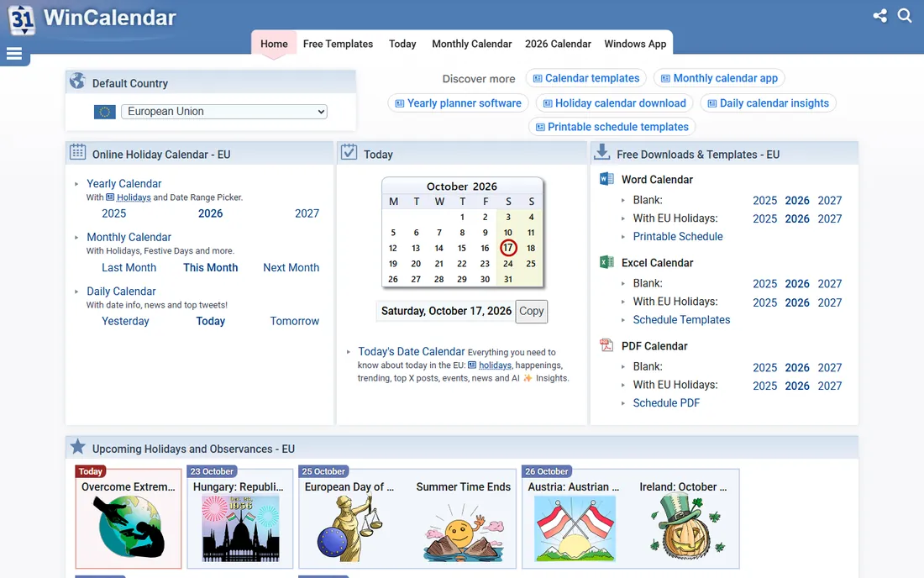
Task: Click the checkmark calendar icon beside Today heading
Action: [x=349, y=152]
